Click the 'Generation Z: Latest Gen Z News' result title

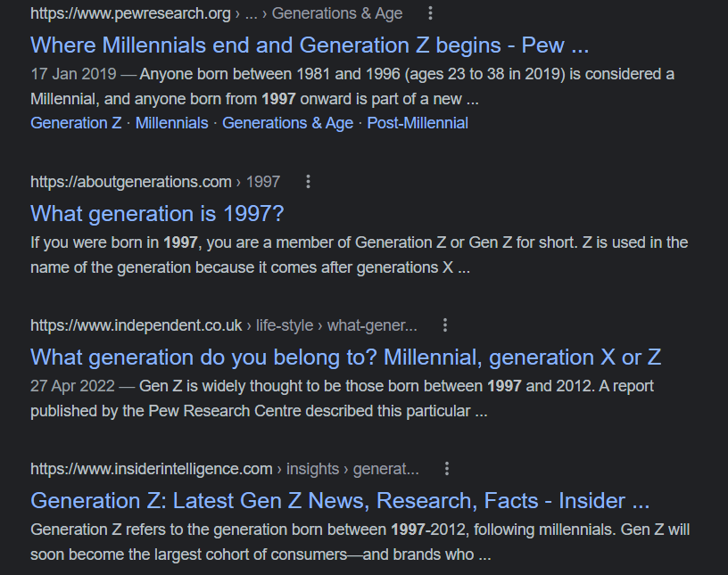tap(337, 501)
